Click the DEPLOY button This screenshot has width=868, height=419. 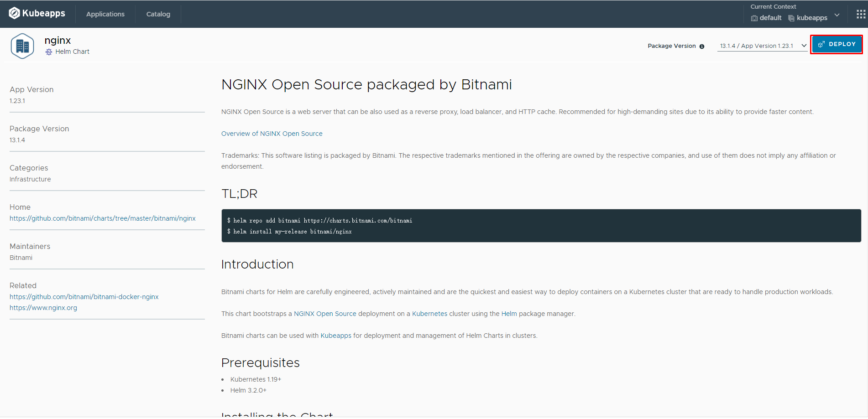pos(837,44)
